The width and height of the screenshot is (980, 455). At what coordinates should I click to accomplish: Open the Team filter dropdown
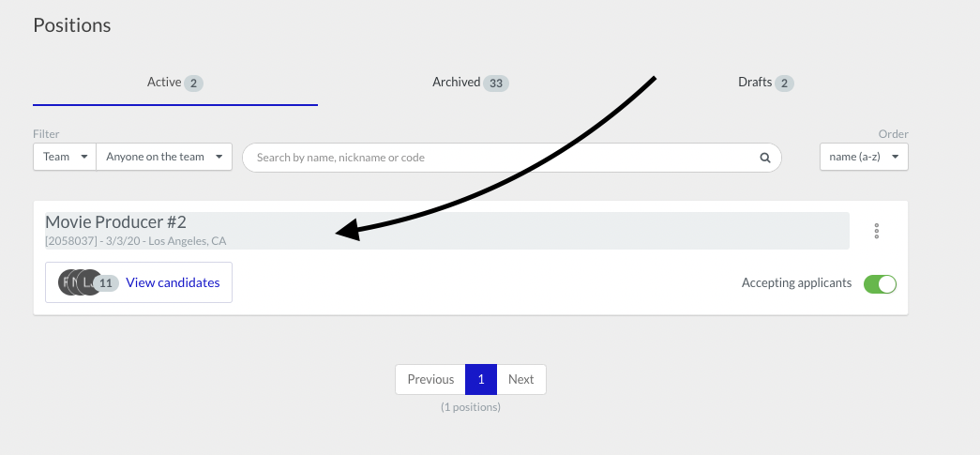(x=65, y=157)
